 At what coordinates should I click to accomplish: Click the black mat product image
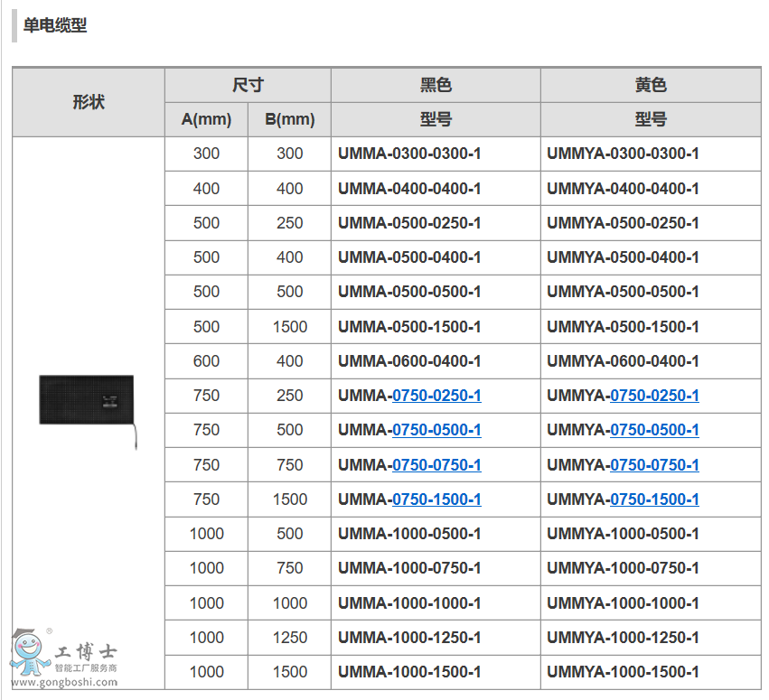point(87,401)
